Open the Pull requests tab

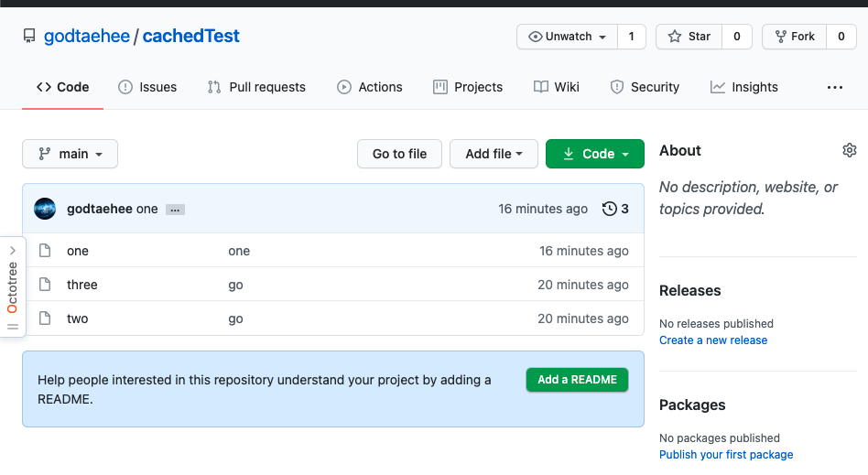[x=256, y=87]
